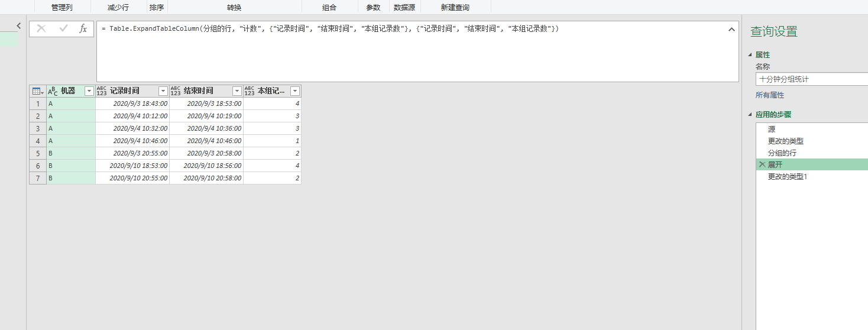868x330 pixels.
Task: Change data type icon of 结束时间 column
Action: (x=176, y=91)
